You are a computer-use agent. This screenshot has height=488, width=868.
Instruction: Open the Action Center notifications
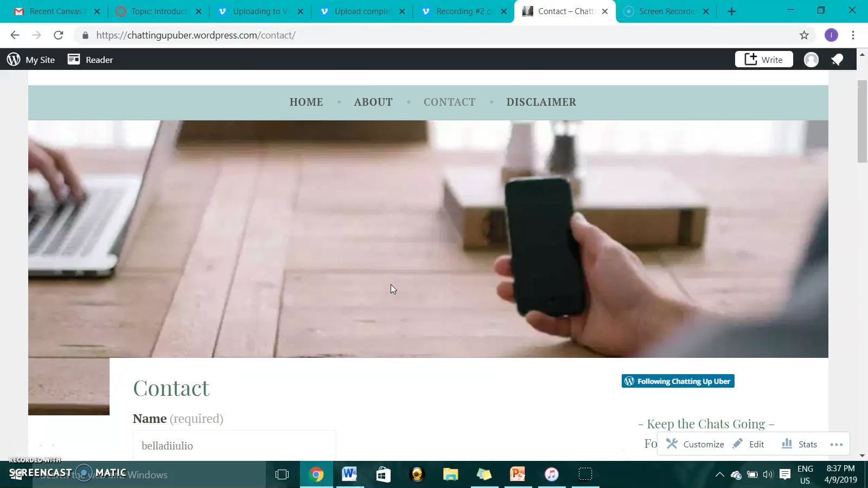tap(784, 474)
